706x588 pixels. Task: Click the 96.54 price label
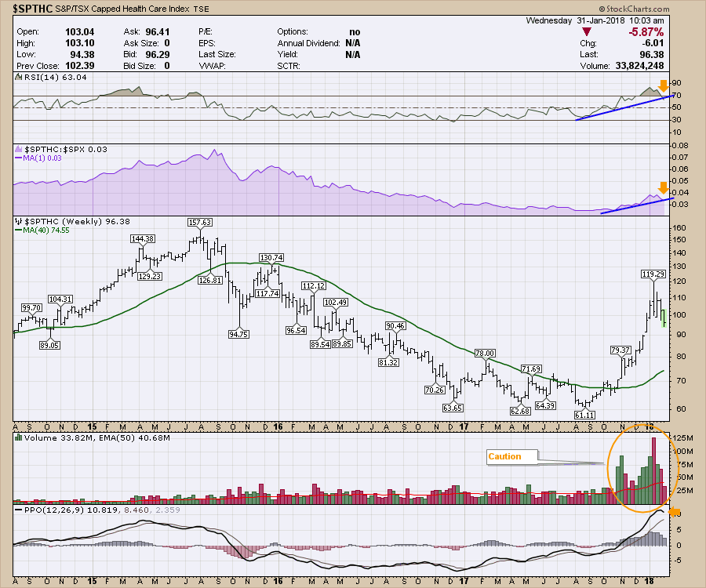point(297,331)
